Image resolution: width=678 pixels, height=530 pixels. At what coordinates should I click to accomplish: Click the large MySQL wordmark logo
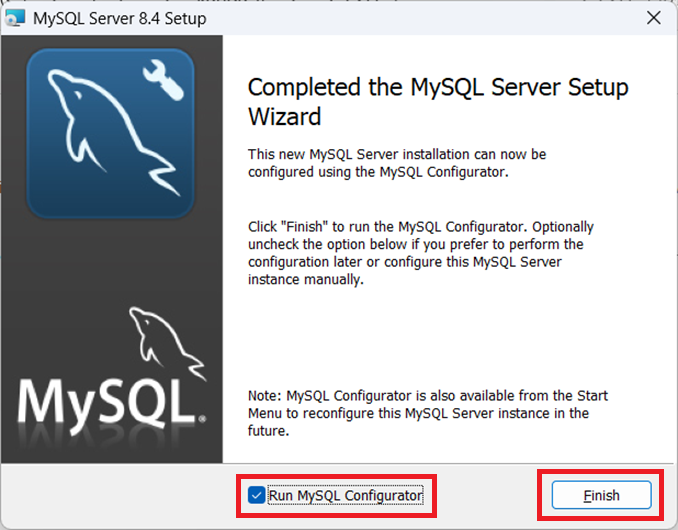(x=106, y=400)
